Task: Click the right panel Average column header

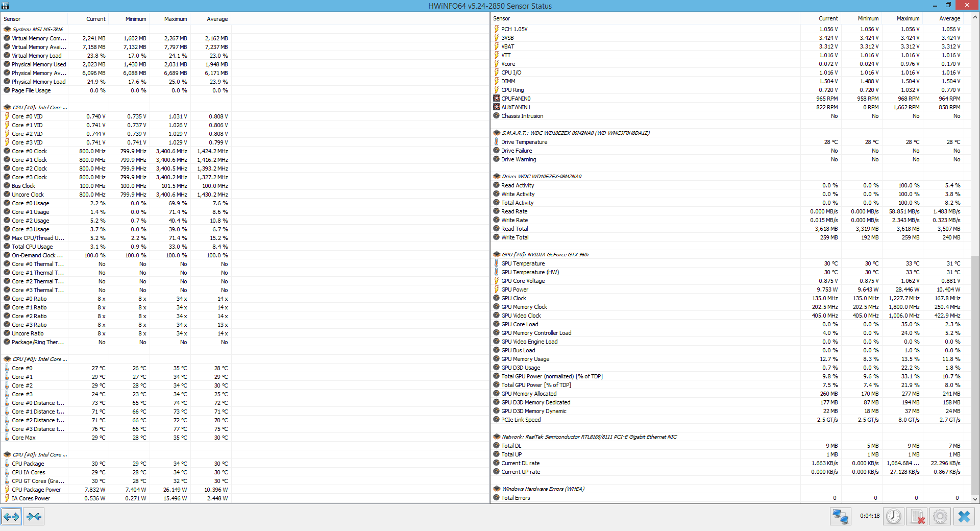Action: (x=943, y=18)
